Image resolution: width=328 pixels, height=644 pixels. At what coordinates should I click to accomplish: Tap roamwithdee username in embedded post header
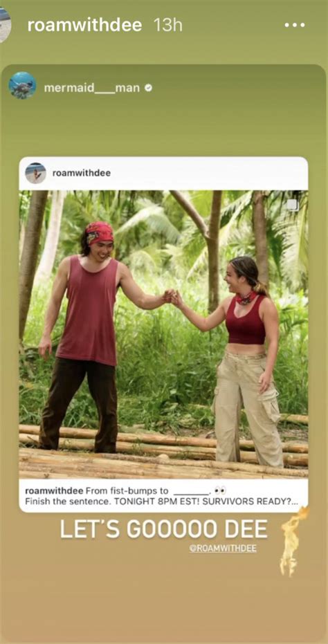(82, 173)
